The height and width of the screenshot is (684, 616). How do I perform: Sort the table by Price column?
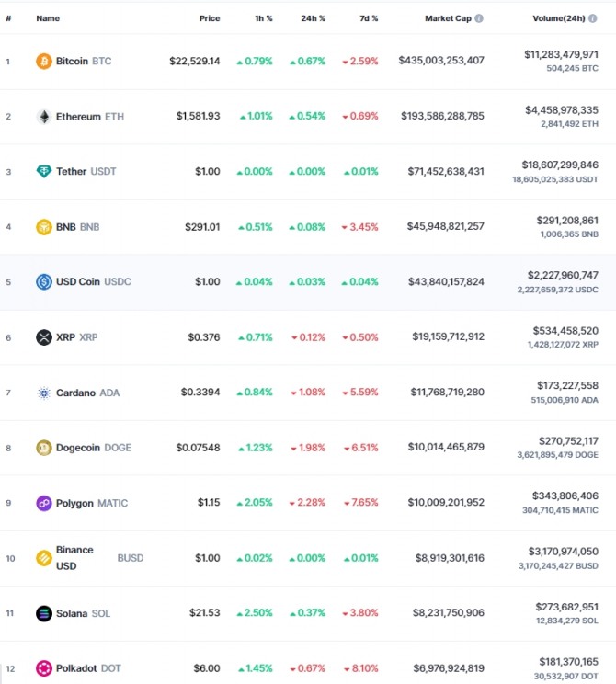(x=210, y=18)
